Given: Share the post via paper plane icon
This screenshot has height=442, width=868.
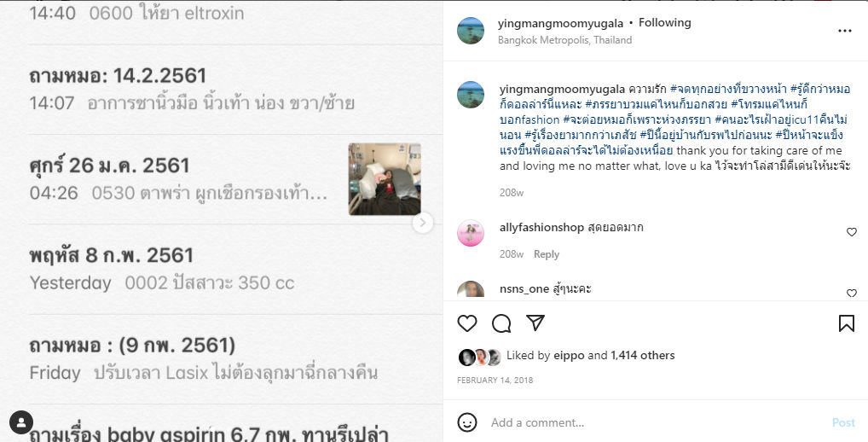Looking at the screenshot, I should [535, 323].
